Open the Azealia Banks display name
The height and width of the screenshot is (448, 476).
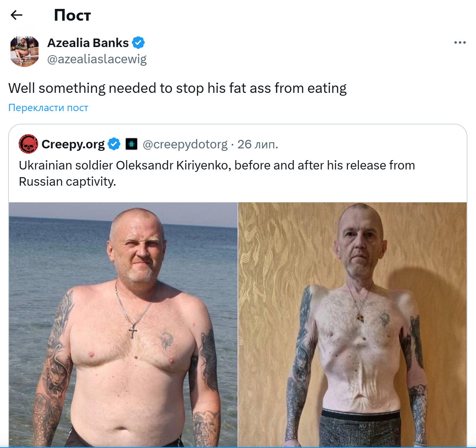(88, 43)
